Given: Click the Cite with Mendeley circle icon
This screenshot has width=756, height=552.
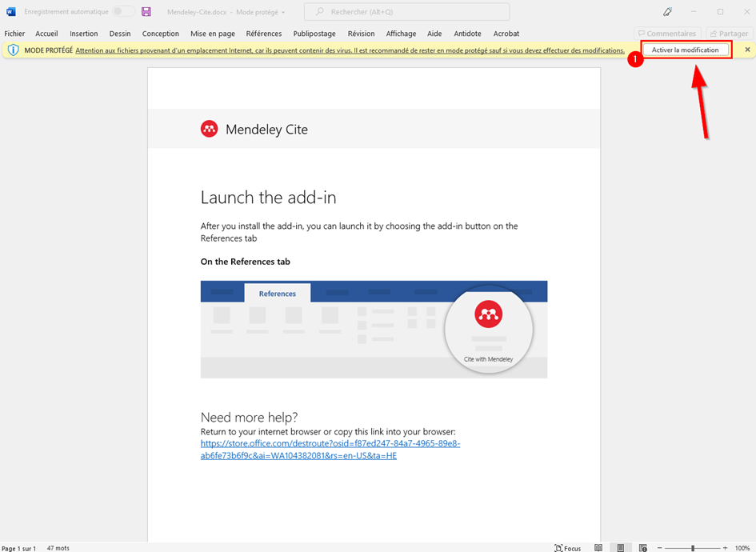Looking at the screenshot, I should click(489, 330).
